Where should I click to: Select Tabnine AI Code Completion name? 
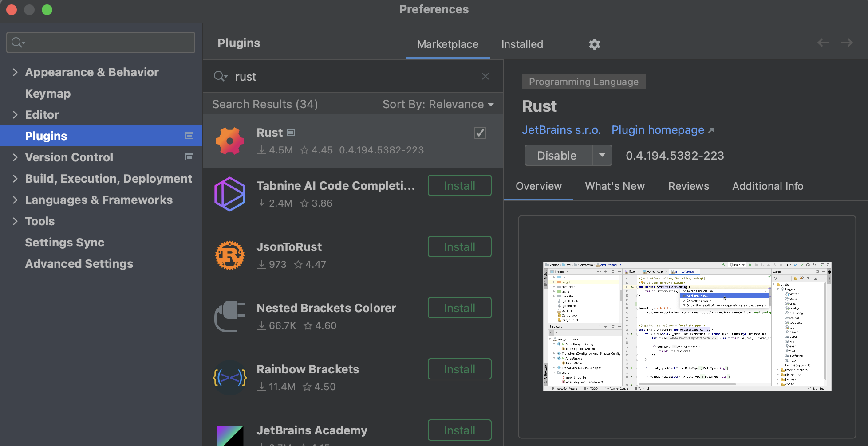point(336,185)
